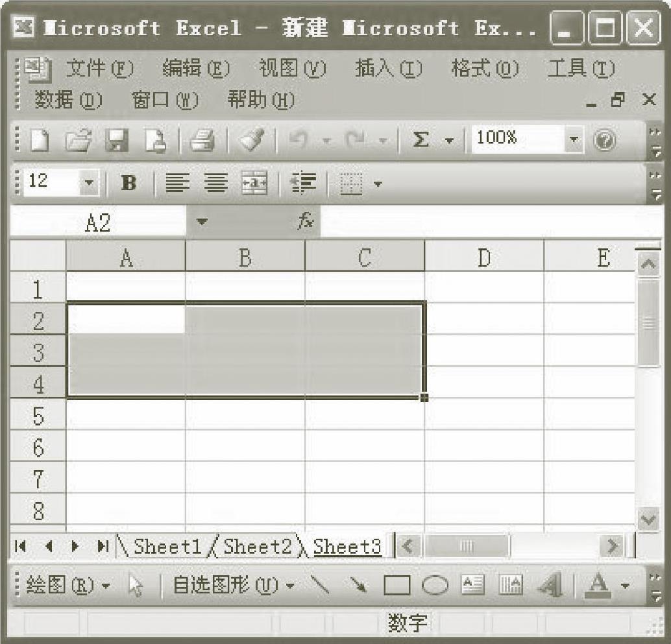Image resolution: width=671 pixels, height=644 pixels.
Task: Save the workbook using the floppy disk icon
Action: click(x=117, y=140)
